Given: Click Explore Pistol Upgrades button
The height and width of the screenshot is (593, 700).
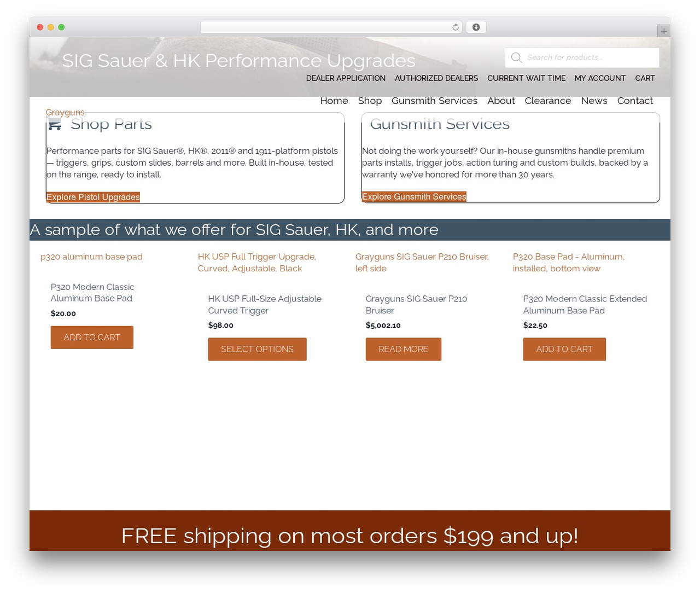Looking at the screenshot, I should (93, 197).
